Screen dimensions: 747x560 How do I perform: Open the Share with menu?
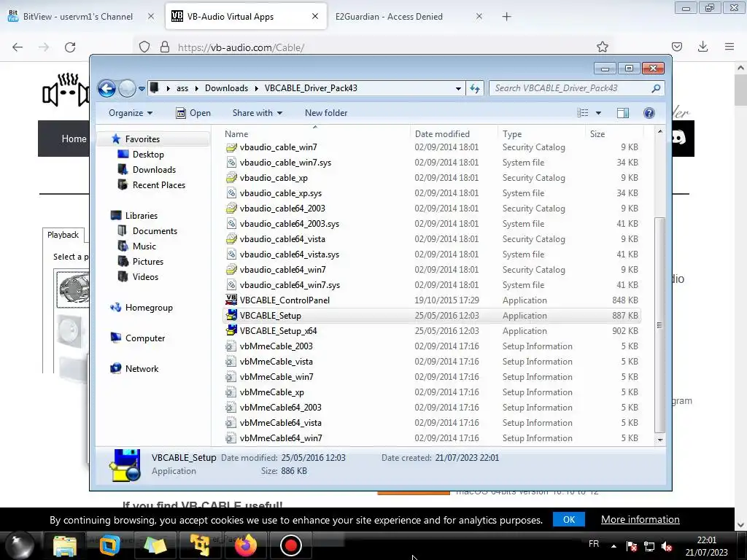point(258,113)
